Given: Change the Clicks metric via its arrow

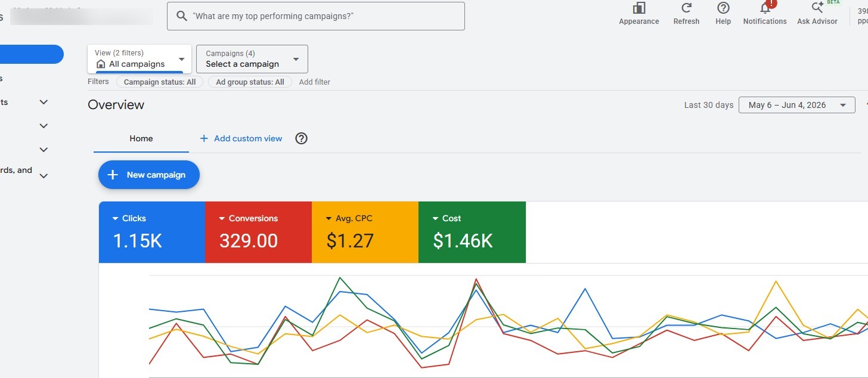Looking at the screenshot, I should [x=116, y=219].
